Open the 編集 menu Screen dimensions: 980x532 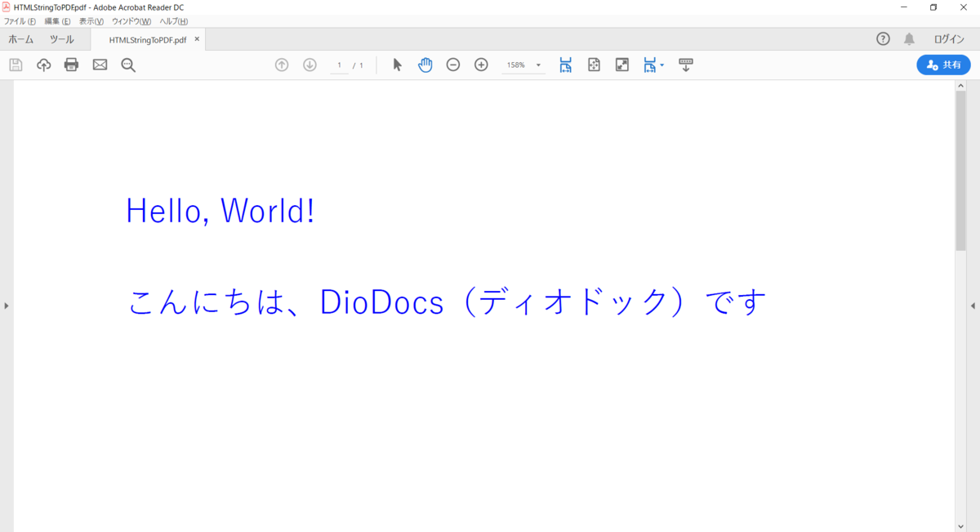pyautogui.click(x=57, y=21)
